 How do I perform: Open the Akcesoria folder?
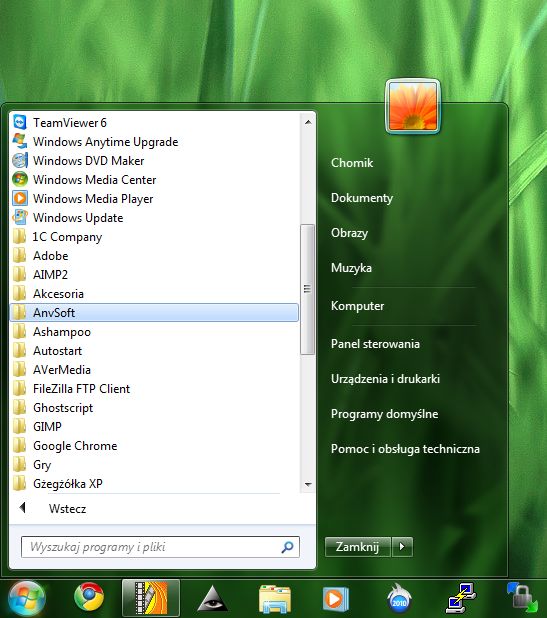pos(154,294)
